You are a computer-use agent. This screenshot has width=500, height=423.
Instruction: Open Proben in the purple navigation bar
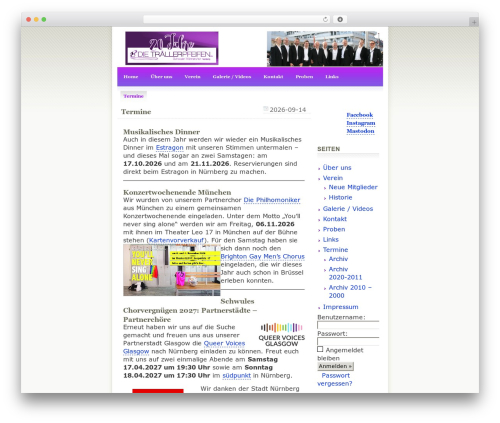click(x=304, y=77)
